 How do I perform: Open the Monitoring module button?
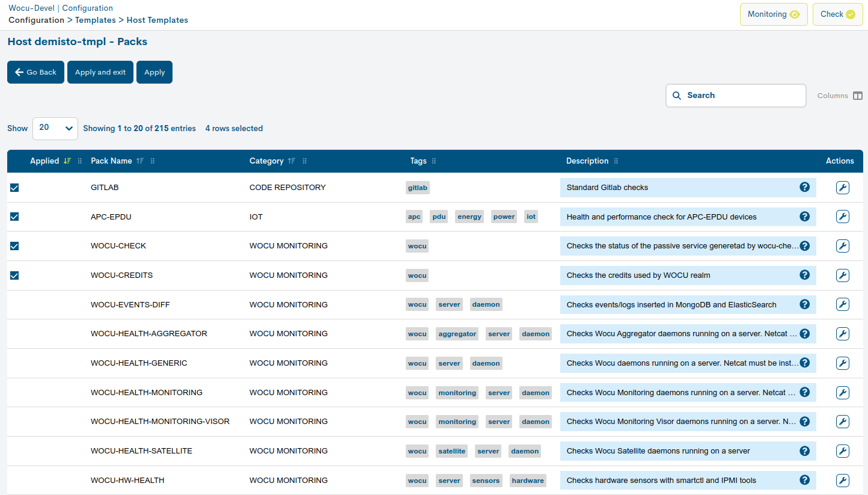point(774,14)
